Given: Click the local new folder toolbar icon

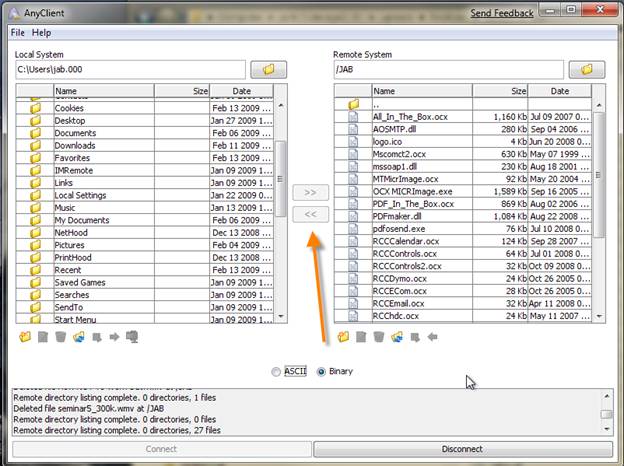Looking at the screenshot, I should [x=25, y=337].
